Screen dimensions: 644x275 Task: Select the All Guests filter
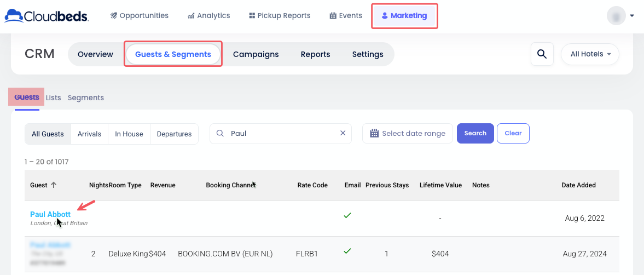(x=48, y=134)
